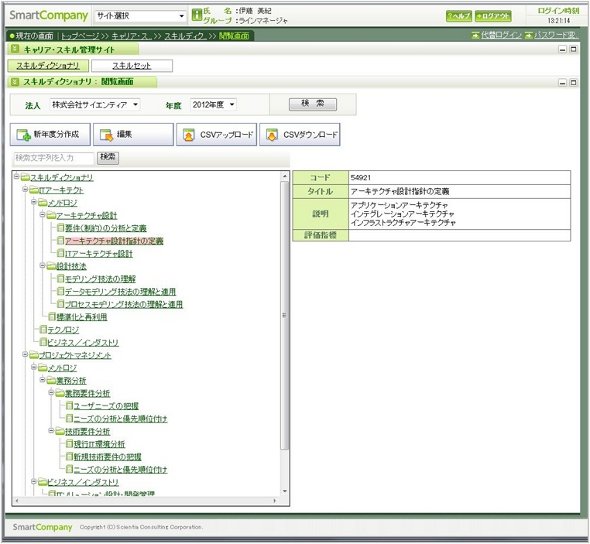Click the 検索文字列を入力 search field
590x544 pixels.
point(53,158)
